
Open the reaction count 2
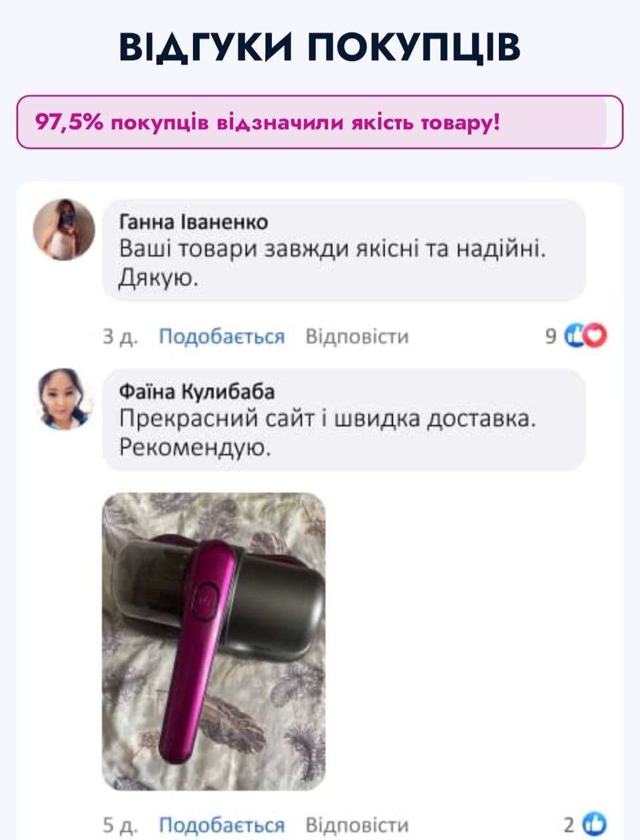569,824
